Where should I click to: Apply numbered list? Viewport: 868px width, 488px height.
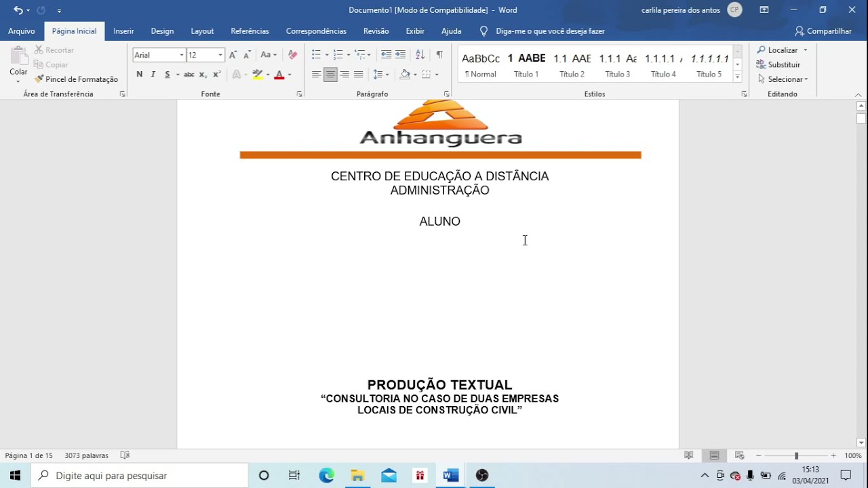click(x=338, y=55)
